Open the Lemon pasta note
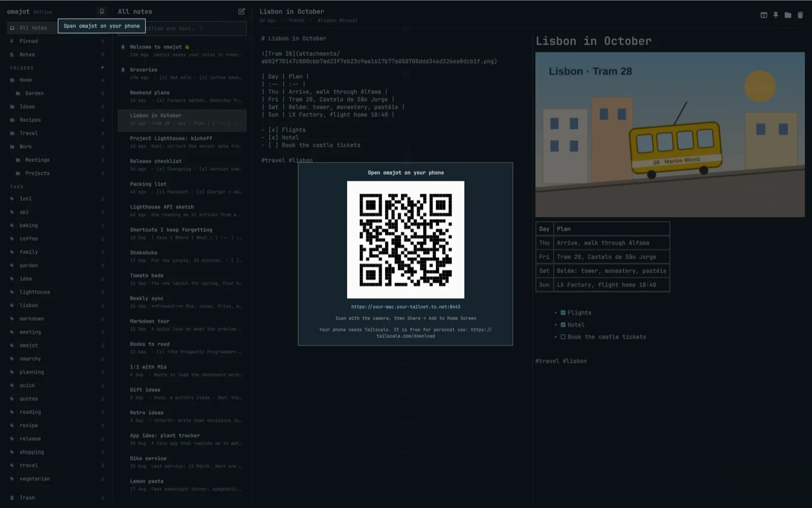This screenshot has height=508, width=812. [182, 485]
